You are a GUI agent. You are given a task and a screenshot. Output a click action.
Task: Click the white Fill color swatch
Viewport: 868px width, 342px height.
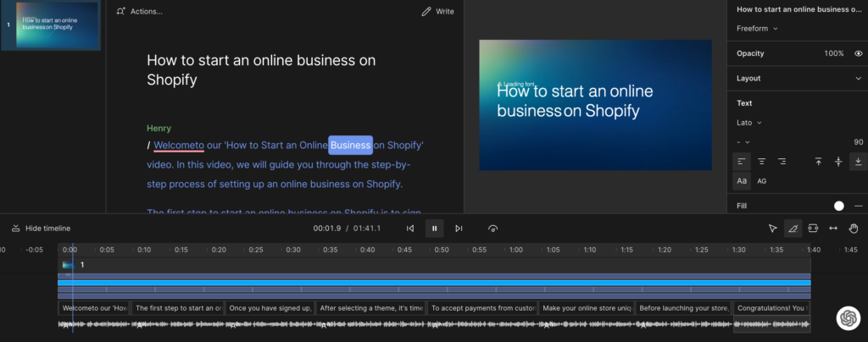coord(839,206)
